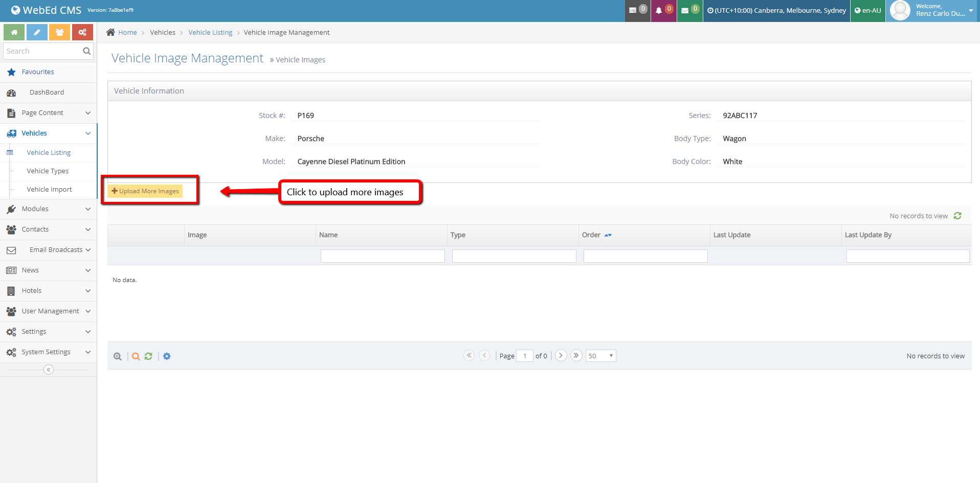Open Vehicle Import in the sidebar
Image resolution: width=980 pixels, height=483 pixels.
[x=49, y=190]
